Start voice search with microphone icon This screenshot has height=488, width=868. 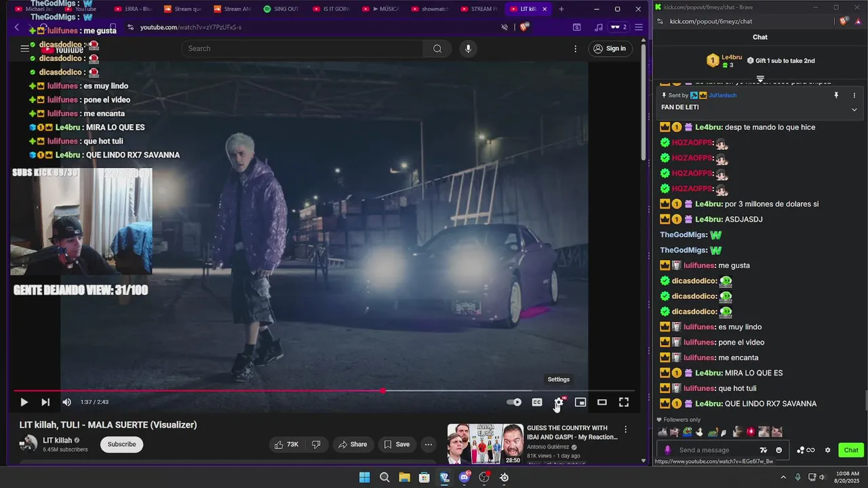(468, 49)
